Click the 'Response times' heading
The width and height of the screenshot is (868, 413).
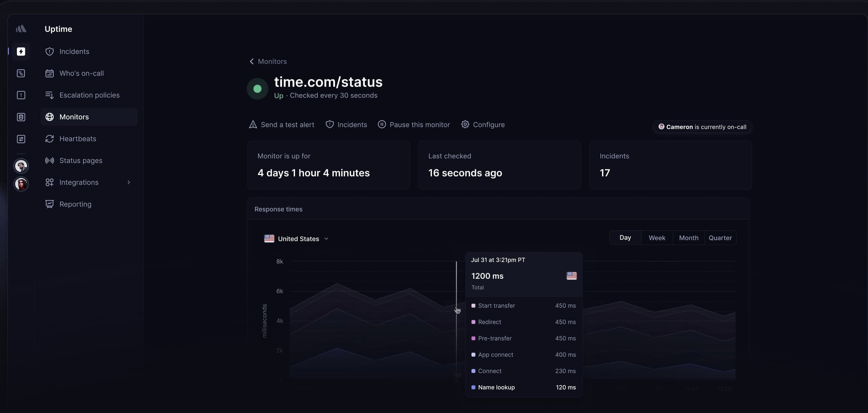coord(278,210)
